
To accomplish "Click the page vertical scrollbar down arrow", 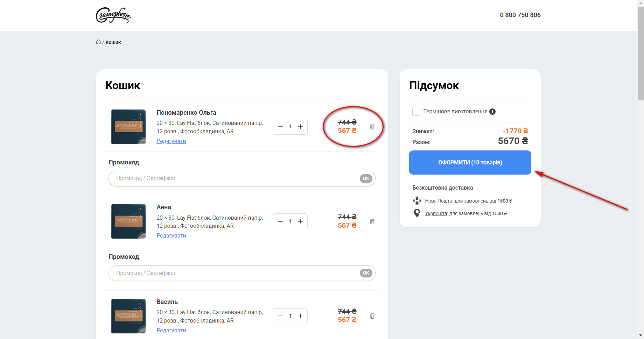I will click(x=640, y=336).
